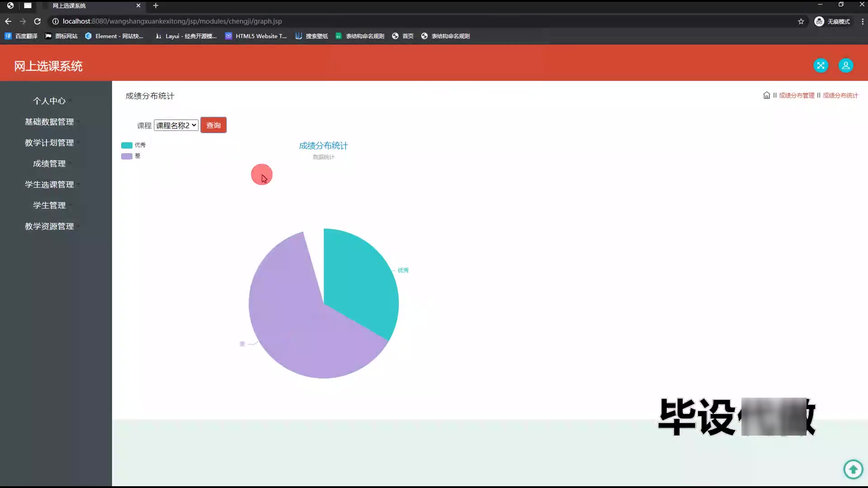
Task: Click the 成绩分布统计 breadcrumb link
Action: pos(840,95)
